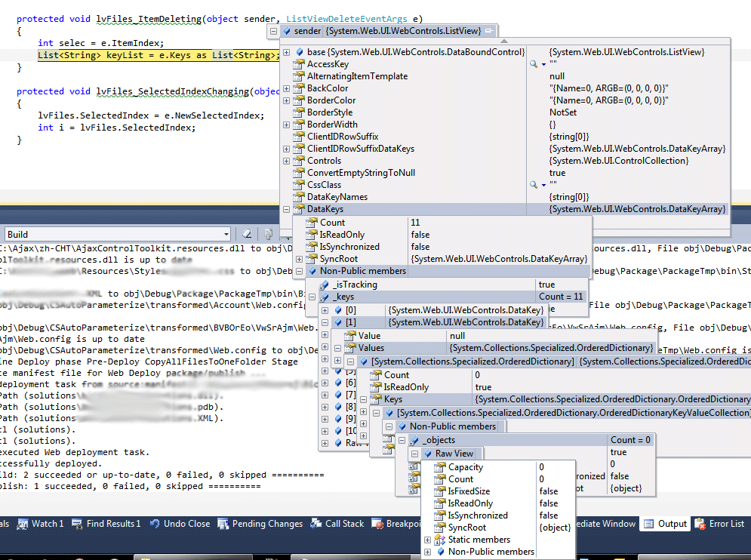The height and width of the screenshot is (560, 751).
Task: Select the Output tab
Action: click(x=665, y=524)
